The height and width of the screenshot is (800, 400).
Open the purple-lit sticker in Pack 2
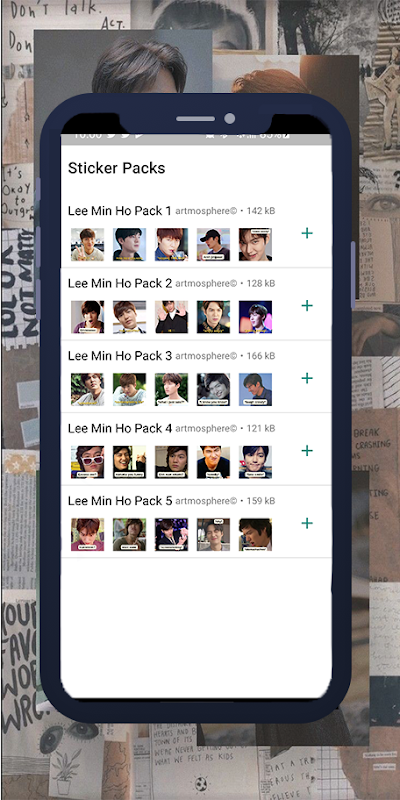pos(255,317)
